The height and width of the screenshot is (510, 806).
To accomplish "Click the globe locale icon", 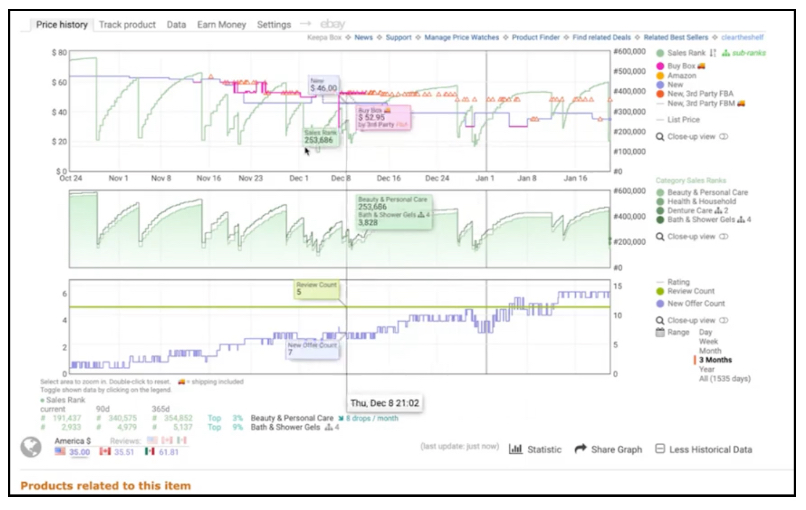I will tap(31, 447).
